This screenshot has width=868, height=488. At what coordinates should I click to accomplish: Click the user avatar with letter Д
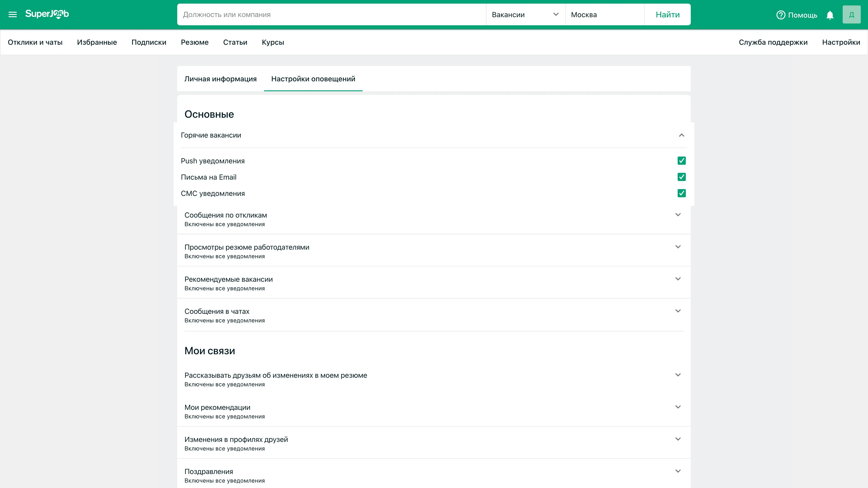851,14
